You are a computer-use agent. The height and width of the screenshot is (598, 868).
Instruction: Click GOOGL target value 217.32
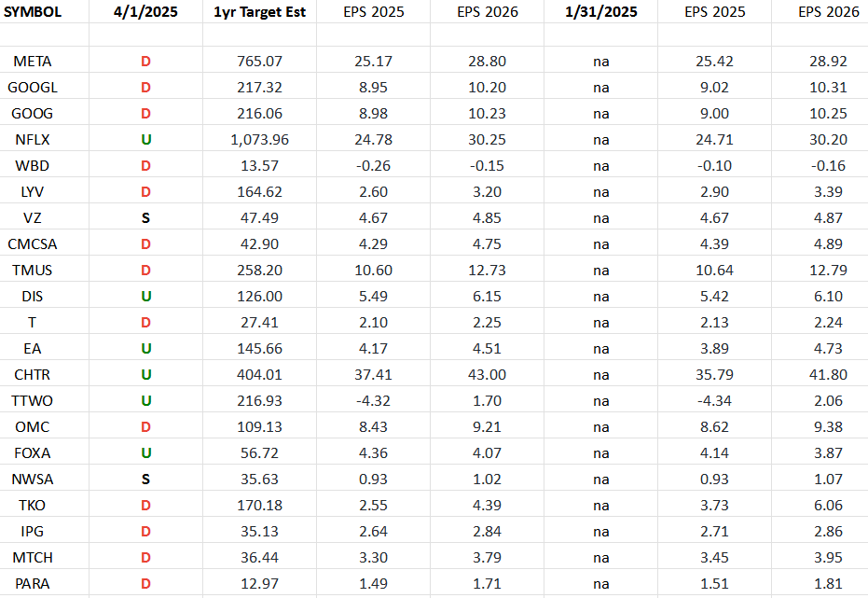(259, 87)
